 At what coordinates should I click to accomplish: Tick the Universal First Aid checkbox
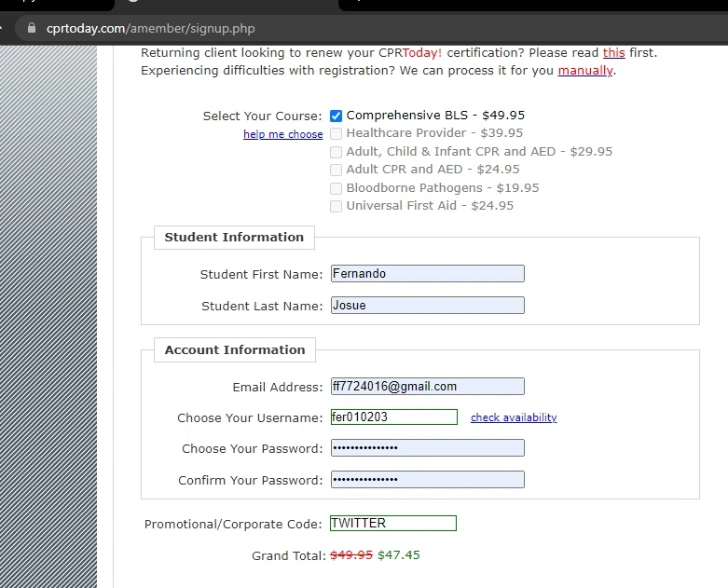336,206
